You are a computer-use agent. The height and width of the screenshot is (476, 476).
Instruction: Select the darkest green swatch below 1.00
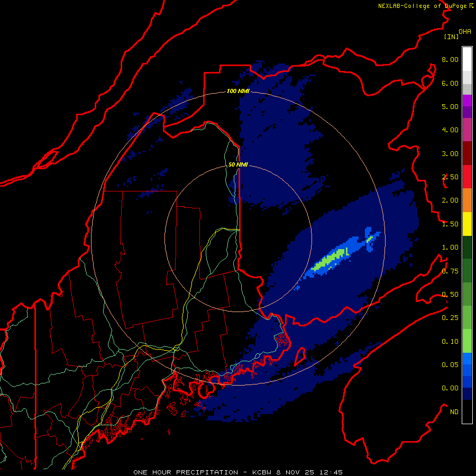pos(467,248)
